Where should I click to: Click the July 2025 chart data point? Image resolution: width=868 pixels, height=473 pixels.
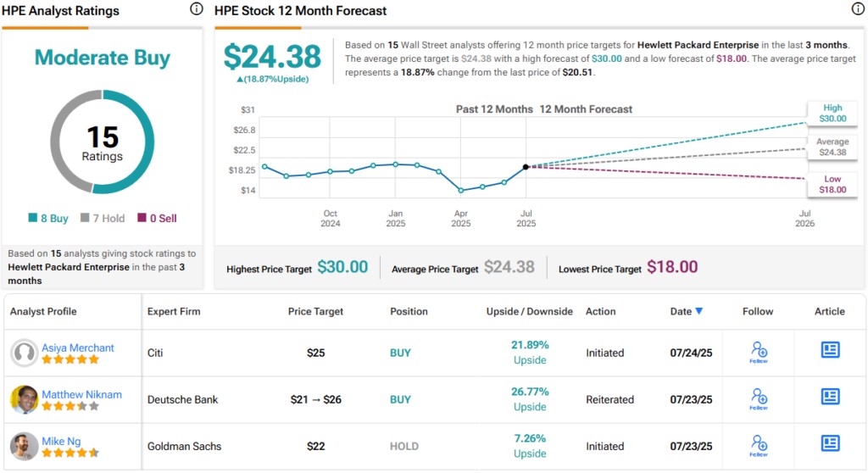[526, 167]
